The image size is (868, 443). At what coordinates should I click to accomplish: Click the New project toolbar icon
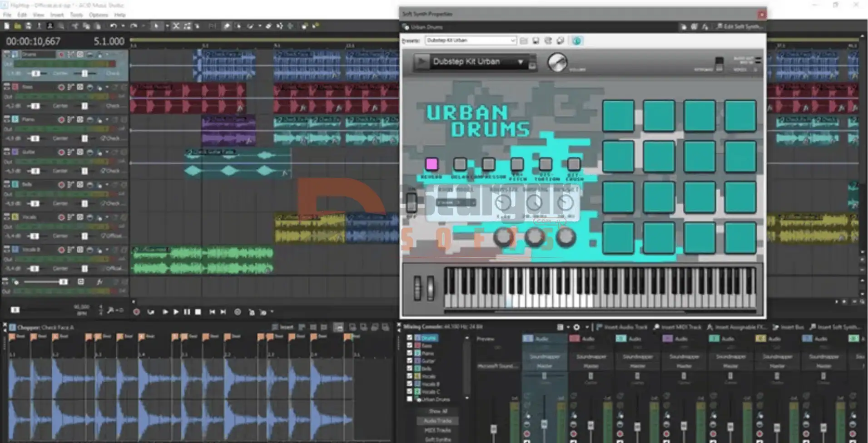pyautogui.click(x=7, y=26)
